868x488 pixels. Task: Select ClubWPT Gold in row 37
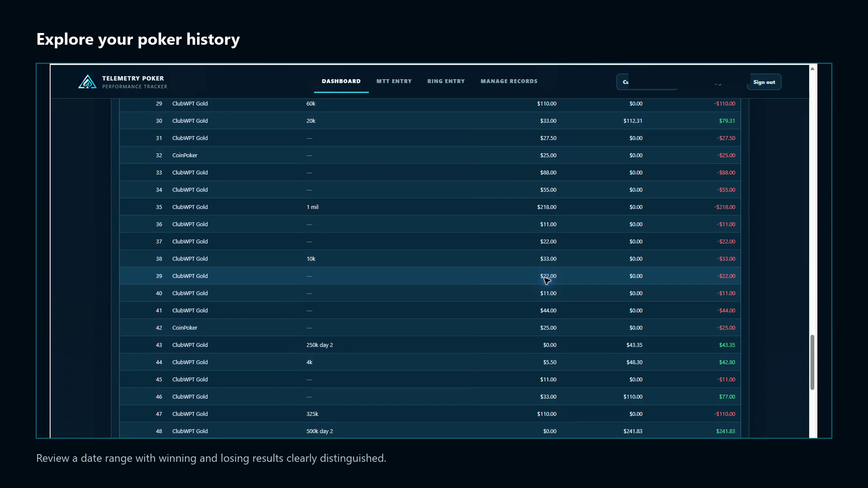190,242
